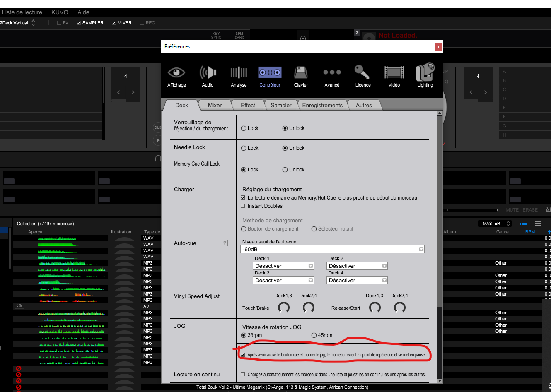Click the preferences scrollbar down arrow
The height and width of the screenshot is (392, 551).
[440, 381]
